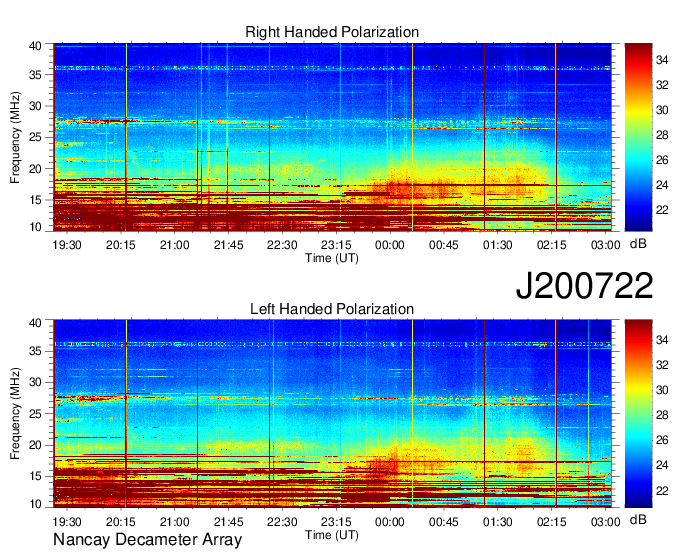This screenshot has width=680, height=552.
Task: Click the right-handed polarization color bar
Action: click(x=638, y=137)
